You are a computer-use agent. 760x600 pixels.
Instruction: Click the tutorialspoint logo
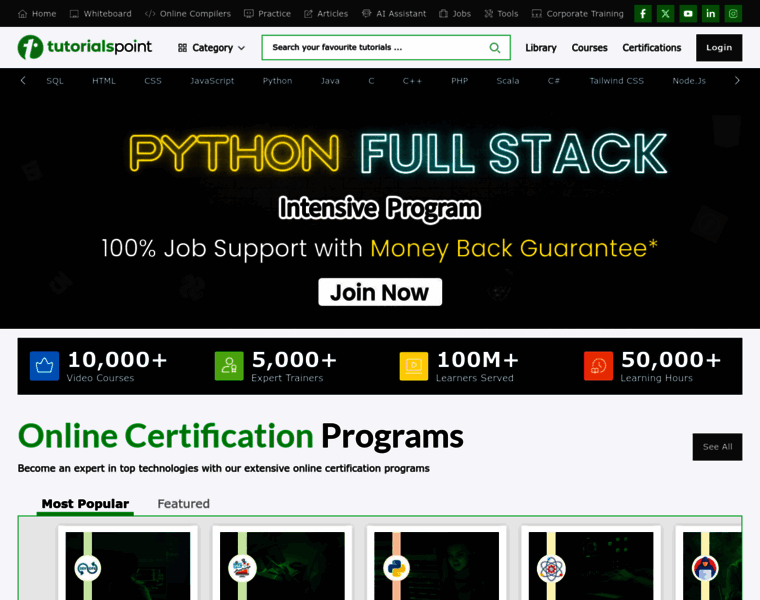click(x=85, y=47)
